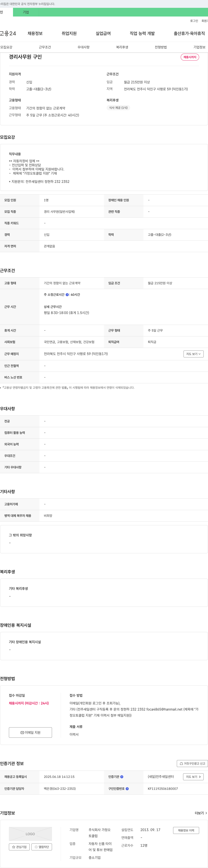Click the help icon next to 주 소정근로시간
The width and height of the screenshot is (208, 868).
pyautogui.click(x=67, y=295)
